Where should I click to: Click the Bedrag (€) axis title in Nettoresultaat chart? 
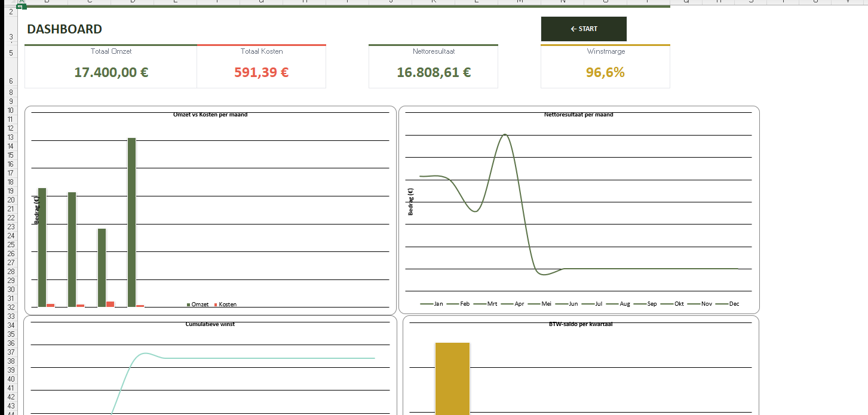point(410,201)
